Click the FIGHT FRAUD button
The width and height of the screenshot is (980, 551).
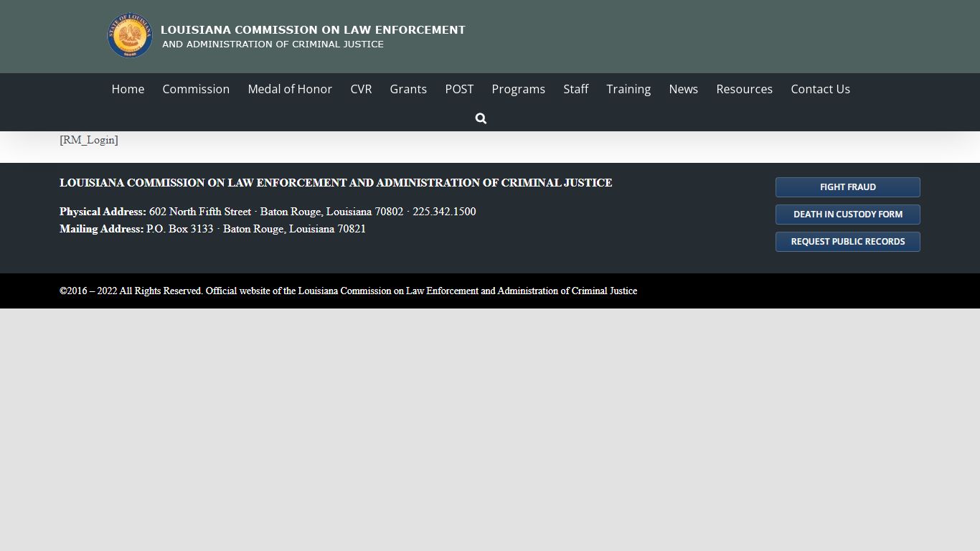point(847,187)
